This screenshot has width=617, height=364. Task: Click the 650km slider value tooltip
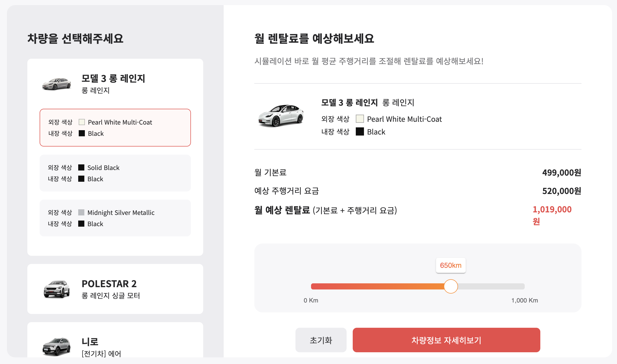[451, 265]
